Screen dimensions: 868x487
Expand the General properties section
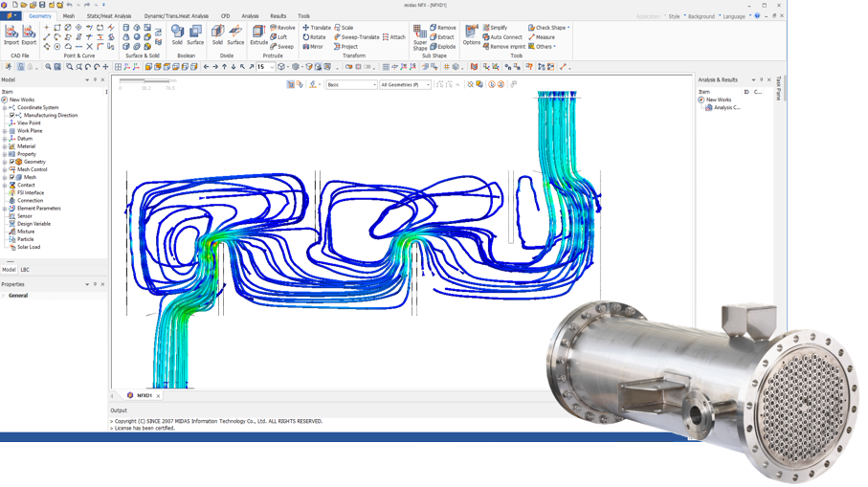point(4,296)
